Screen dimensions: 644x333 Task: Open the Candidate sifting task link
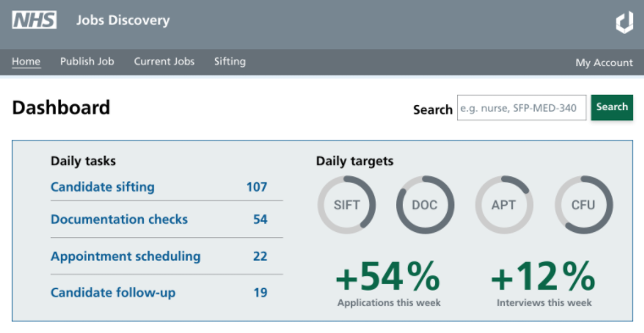[102, 187]
